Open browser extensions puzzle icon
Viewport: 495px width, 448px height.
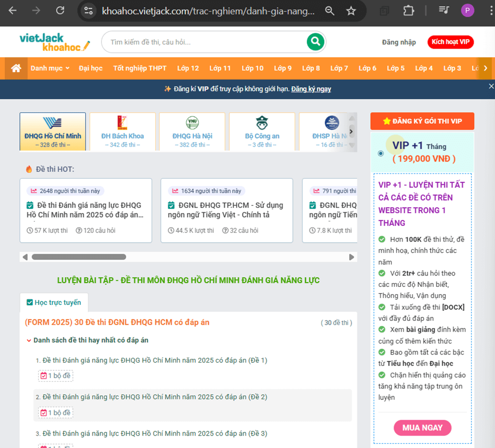(x=408, y=10)
